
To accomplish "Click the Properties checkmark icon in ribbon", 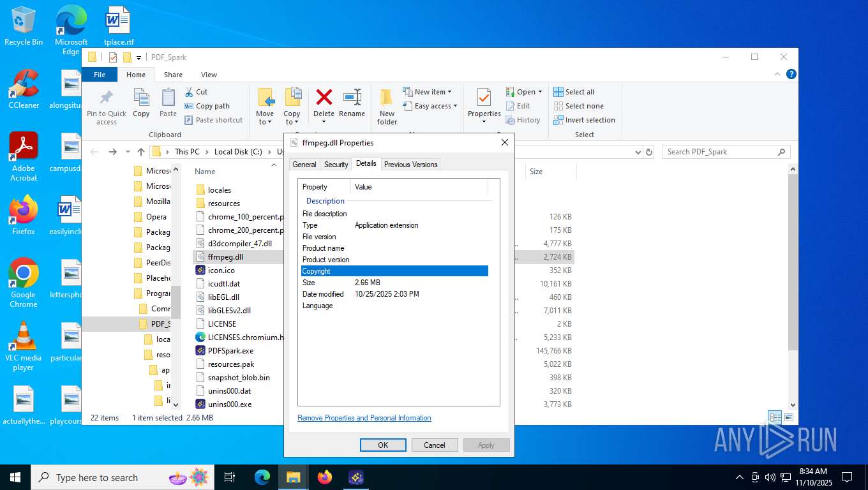I will coord(484,97).
